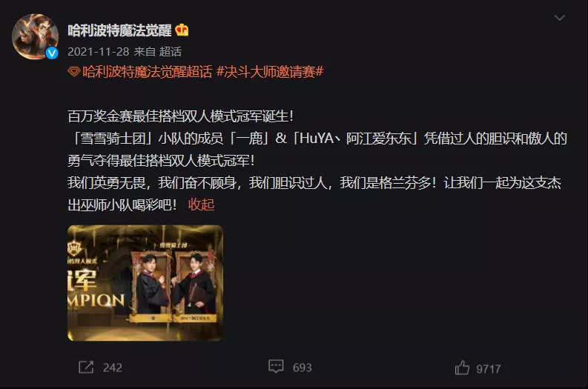Click the repost count 242
The height and width of the screenshot is (389, 588).
(113, 368)
